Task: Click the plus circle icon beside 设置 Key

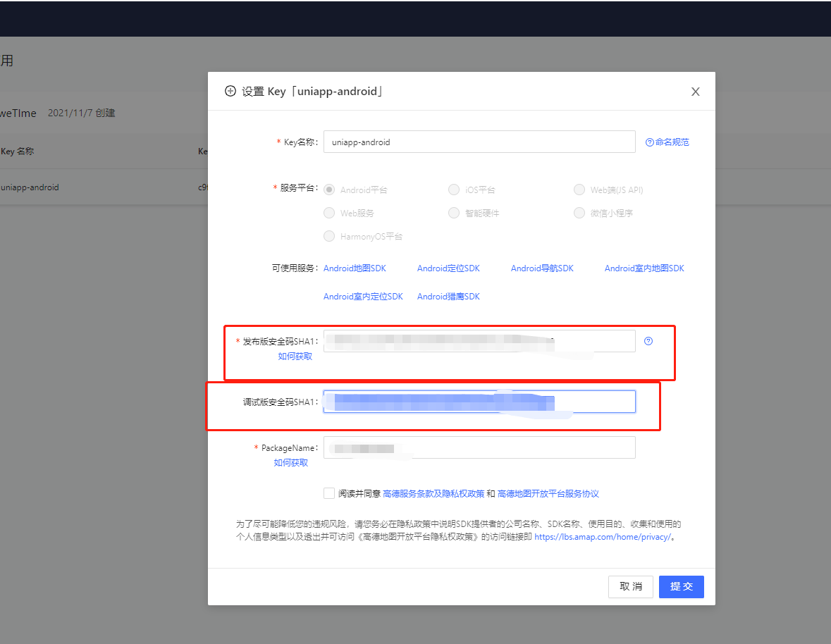Action: (230, 91)
